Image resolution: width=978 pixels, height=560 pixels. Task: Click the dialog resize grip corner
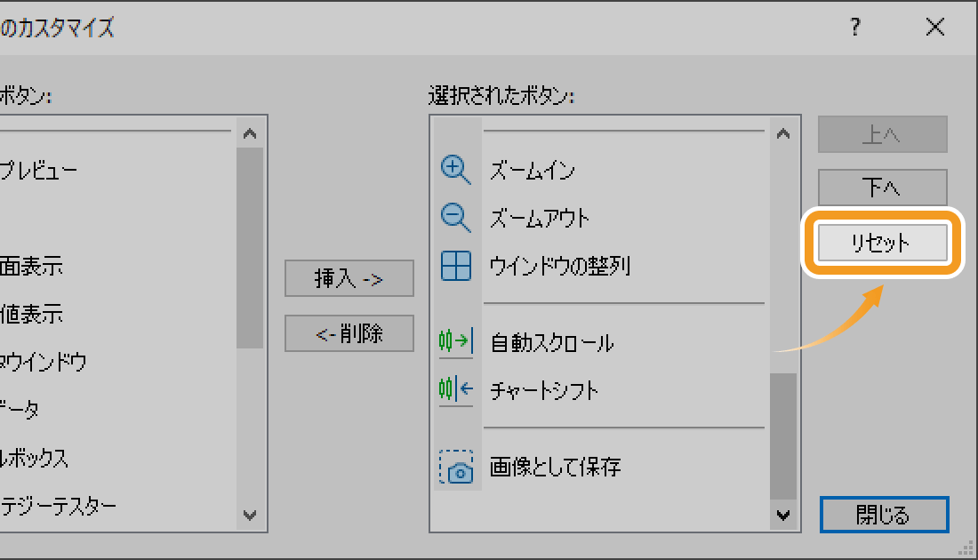(x=966, y=548)
